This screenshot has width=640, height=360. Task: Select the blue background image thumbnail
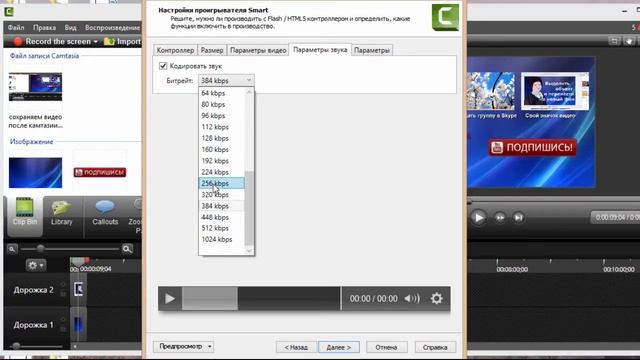point(36,172)
